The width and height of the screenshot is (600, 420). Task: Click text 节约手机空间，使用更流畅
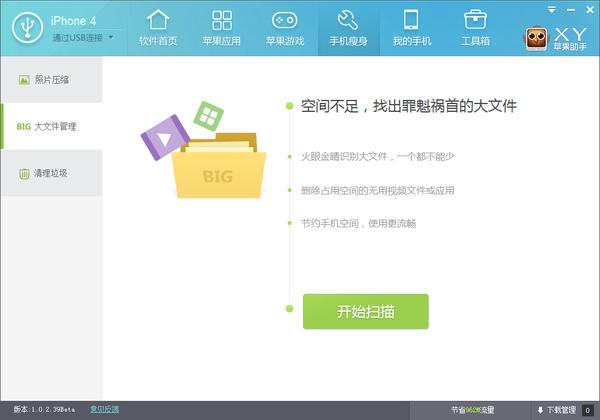[x=359, y=223]
